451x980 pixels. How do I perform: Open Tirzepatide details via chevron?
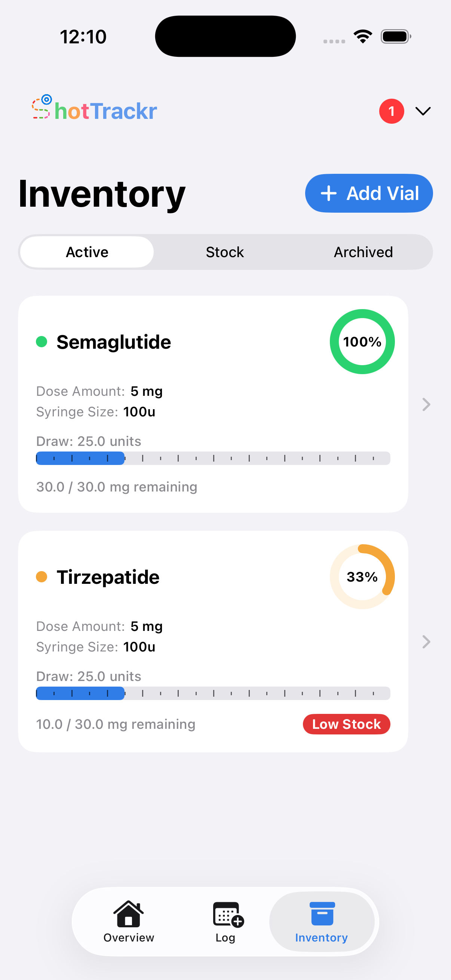426,642
